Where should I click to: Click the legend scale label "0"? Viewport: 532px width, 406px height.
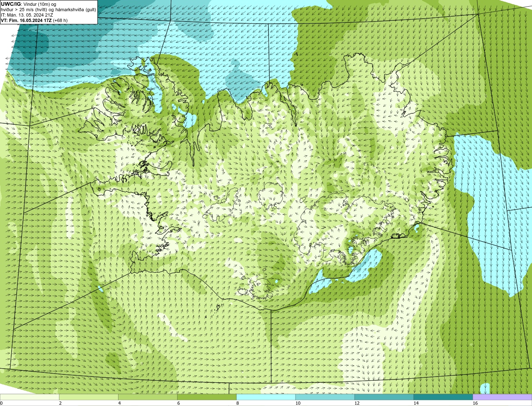click(2, 403)
